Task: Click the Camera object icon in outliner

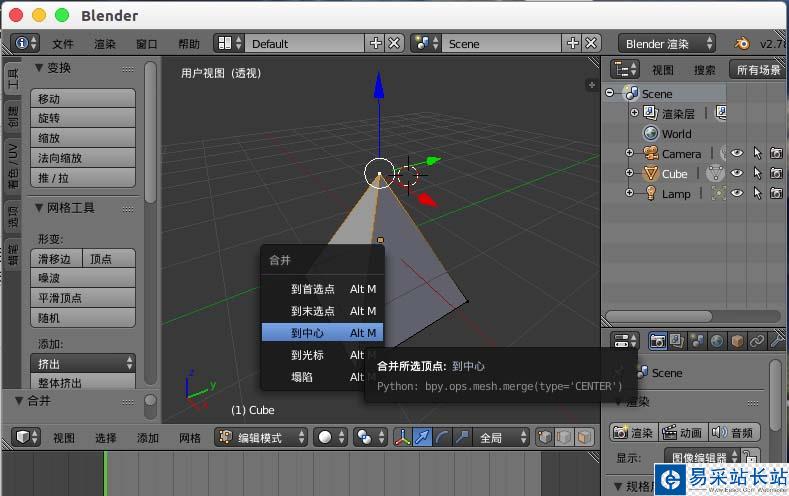Action: point(651,153)
